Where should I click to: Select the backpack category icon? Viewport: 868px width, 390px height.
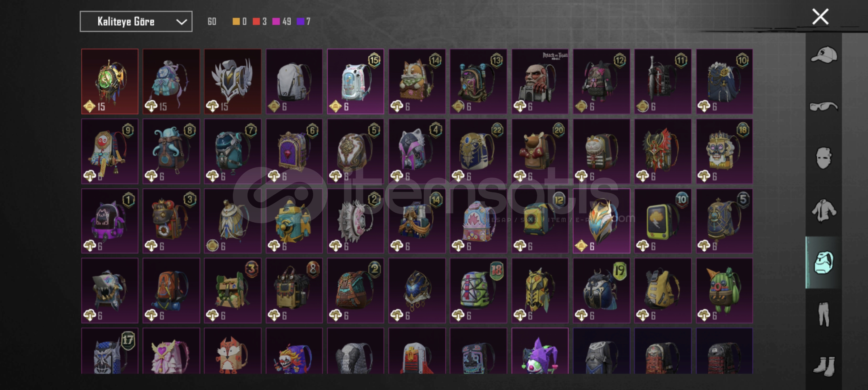pos(824,263)
